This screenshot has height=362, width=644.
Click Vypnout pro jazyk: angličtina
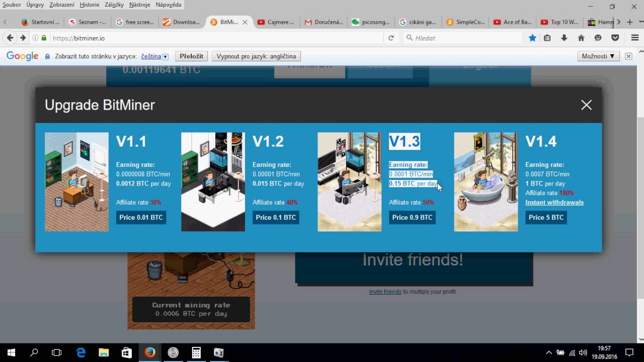pos(257,56)
